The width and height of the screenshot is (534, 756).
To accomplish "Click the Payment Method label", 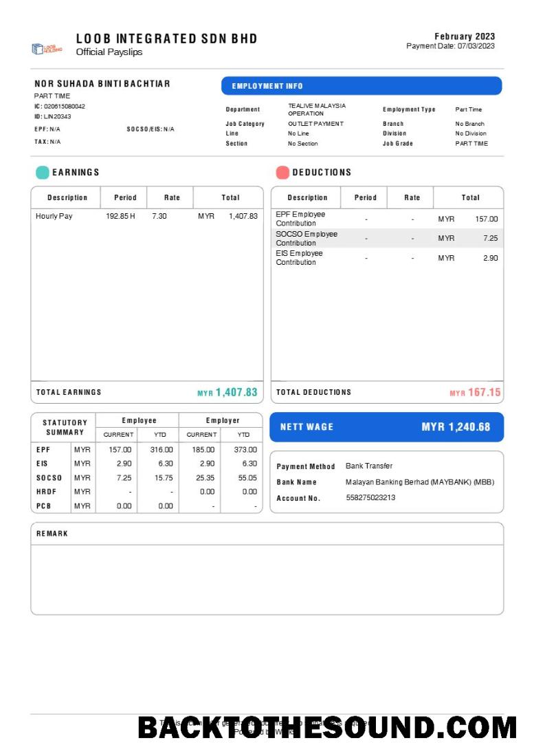I will pyautogui.click(x=305, y=466).
